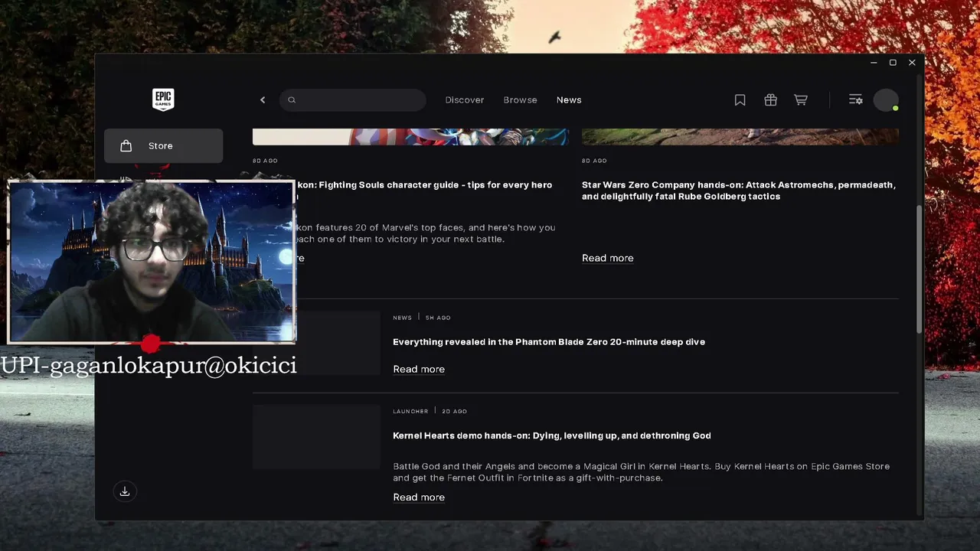Focus the store search field
980x551 pixels.
(x=352, y=100)
